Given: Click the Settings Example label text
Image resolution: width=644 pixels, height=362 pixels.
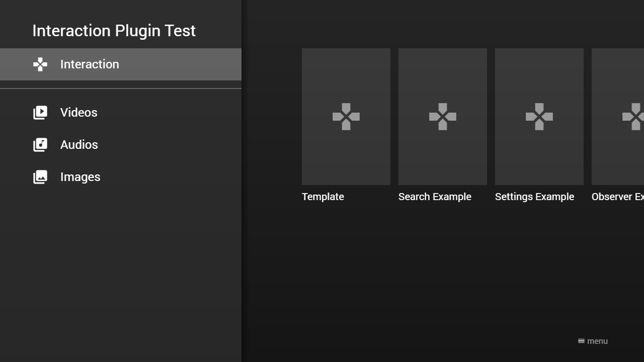Looking at the screenshot, I should (534, 197).
